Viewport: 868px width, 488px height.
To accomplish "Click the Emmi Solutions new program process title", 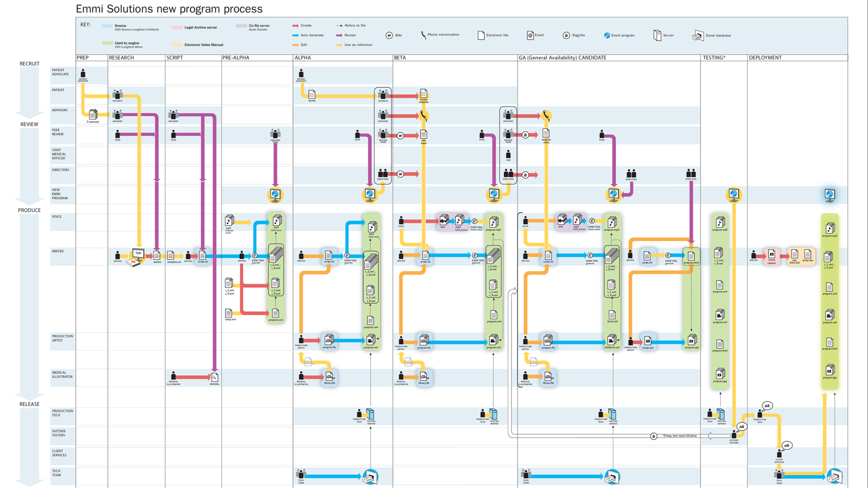I will 169,9.
